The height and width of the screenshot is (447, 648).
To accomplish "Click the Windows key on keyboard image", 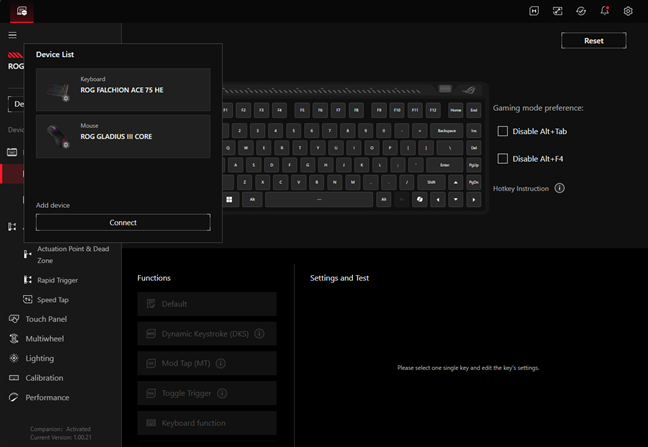I will click(229, 200).
